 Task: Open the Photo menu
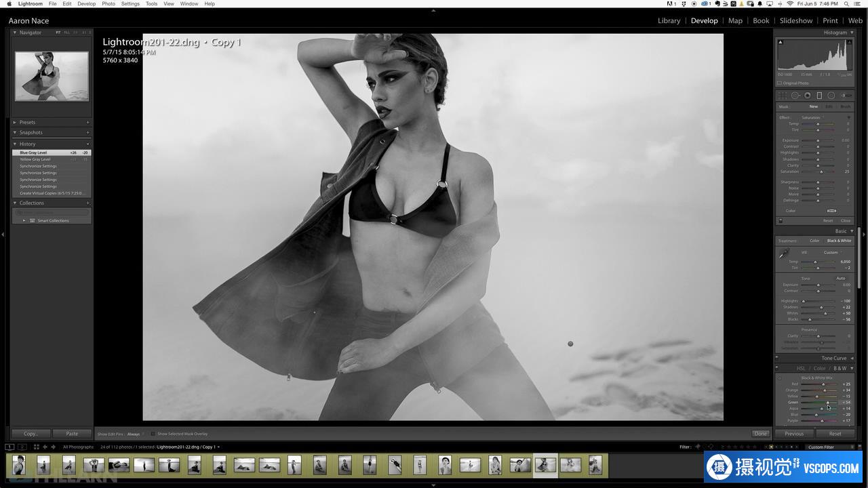click(x=108, y=4)
